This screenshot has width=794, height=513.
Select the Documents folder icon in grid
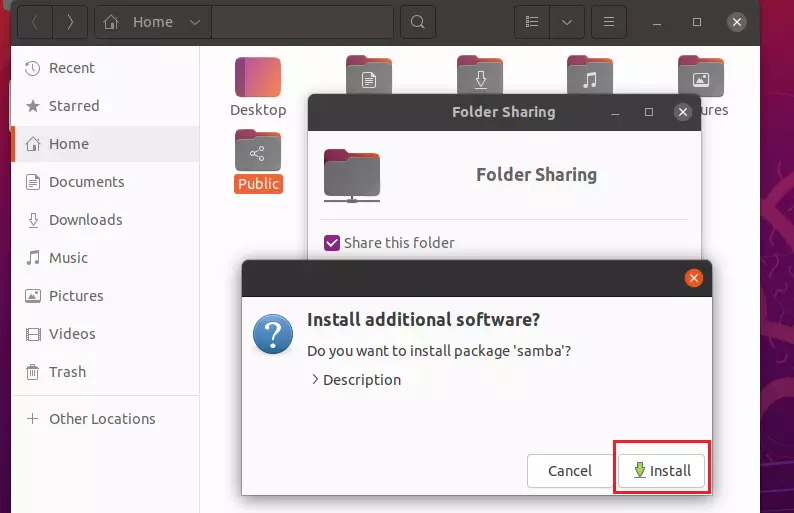pos(369,75)
